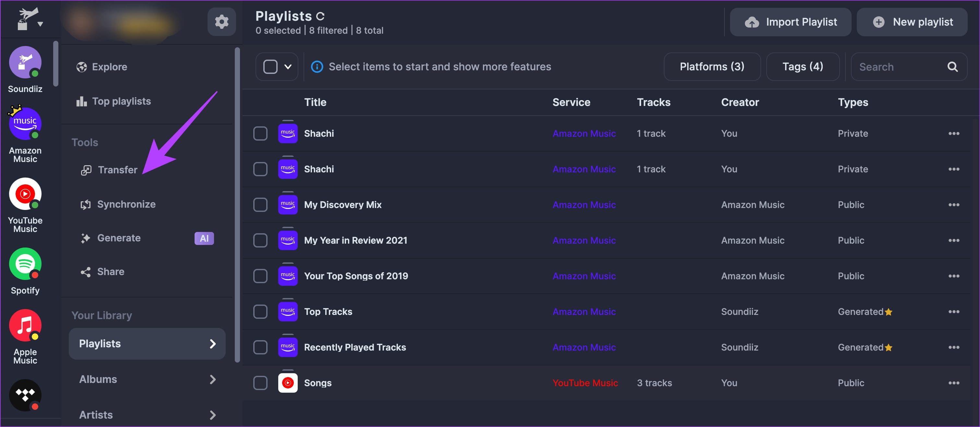Toggle the select-all playlists checkbox

[270, 67]
